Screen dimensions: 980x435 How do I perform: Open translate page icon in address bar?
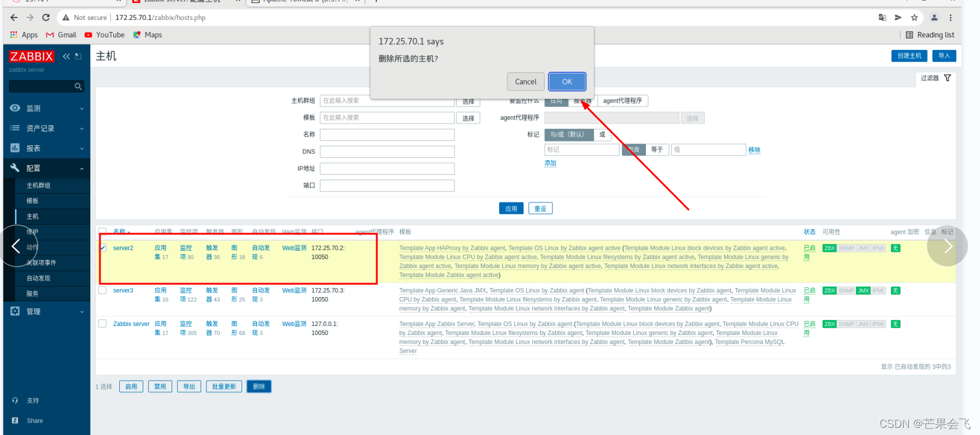coord(882,17)
